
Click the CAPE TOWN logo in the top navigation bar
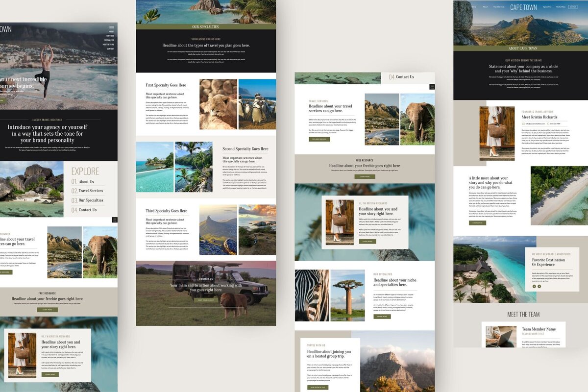tap(523, 7)
